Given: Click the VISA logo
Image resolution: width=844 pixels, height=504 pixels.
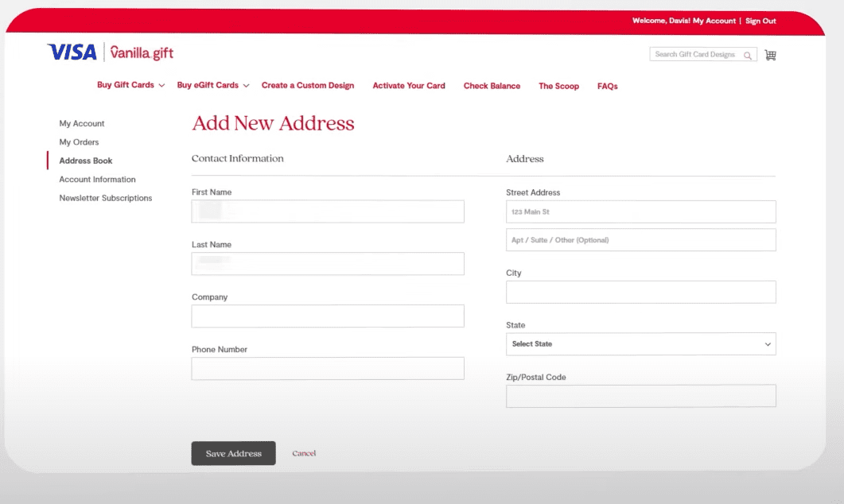Looking at the screenshot, I should tap(72, 52).
